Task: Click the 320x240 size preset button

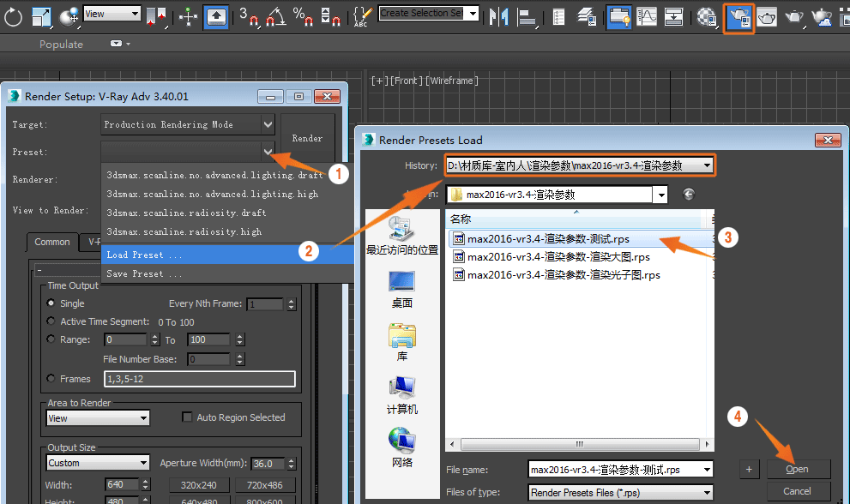Action: pos(199,485)
